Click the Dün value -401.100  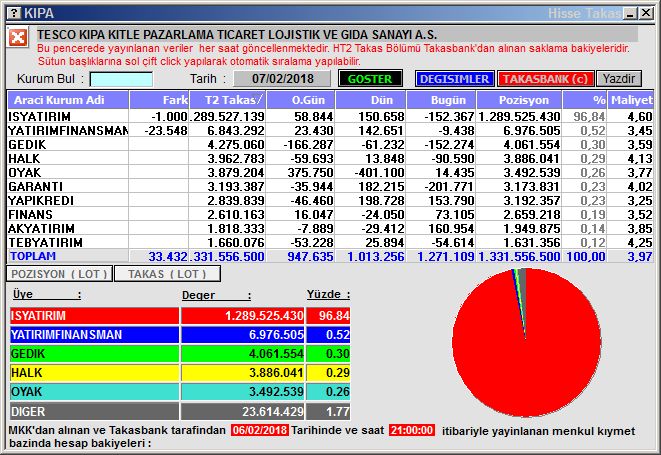click(379, 172)
